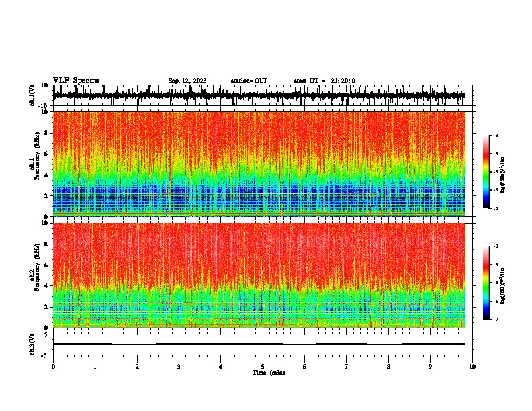The width and height of the screenshot is (532, 411).
Task: Click time axis tick label "7"
Action: coord(347,367)
